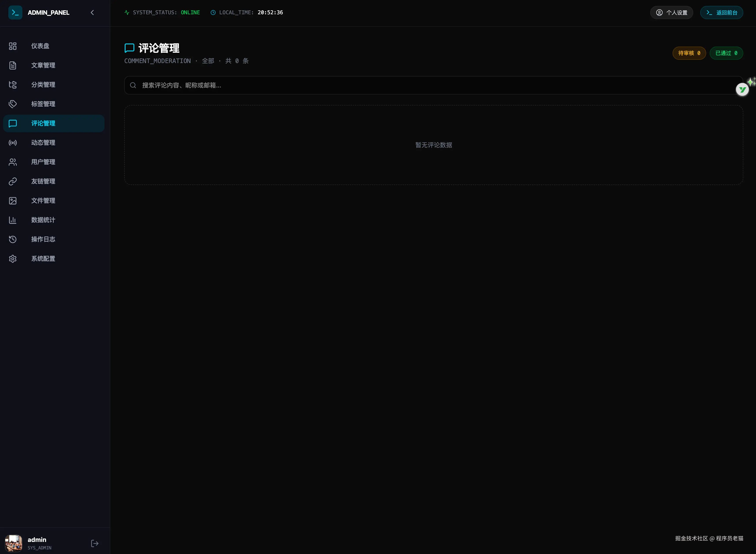Click the green Y floating assistant icon
The width and height of the screenshot is (756, 554).
[x=742, y=90]
